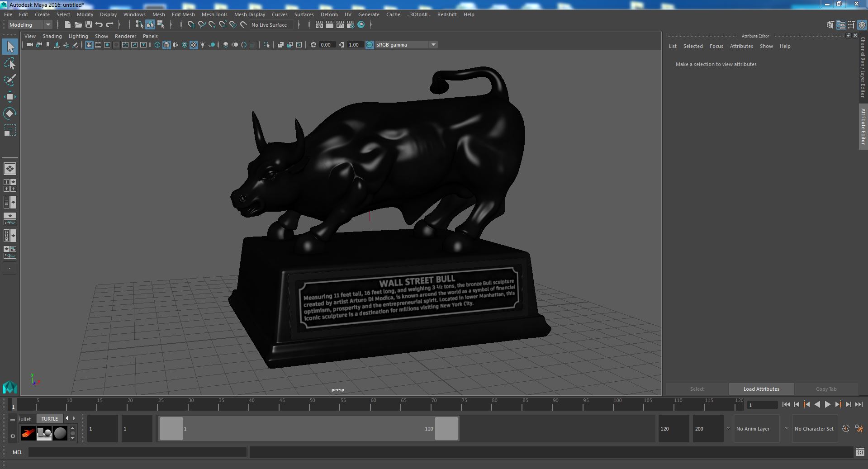Image resolution: width=868 pixels, height=469 pixels.
Task: Open Render Settings clapper-gear icon
Action: pyautogui.click(x=351, y=25)
